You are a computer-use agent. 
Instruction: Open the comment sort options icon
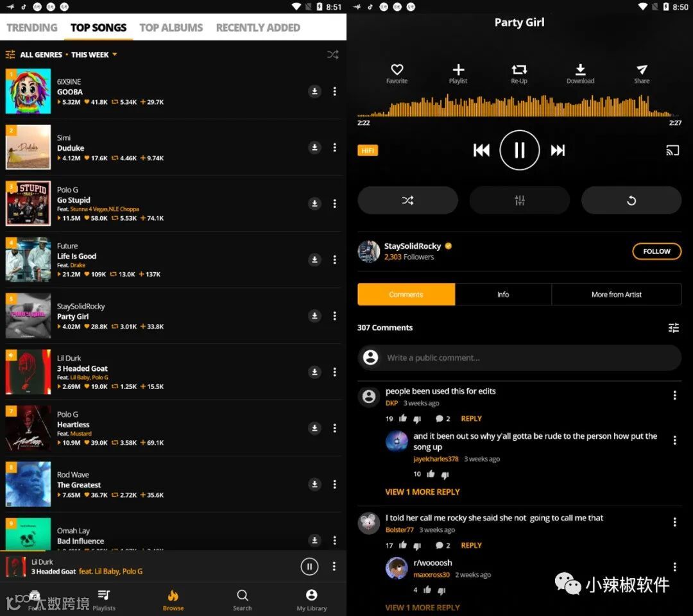click(x=674, y=327)
